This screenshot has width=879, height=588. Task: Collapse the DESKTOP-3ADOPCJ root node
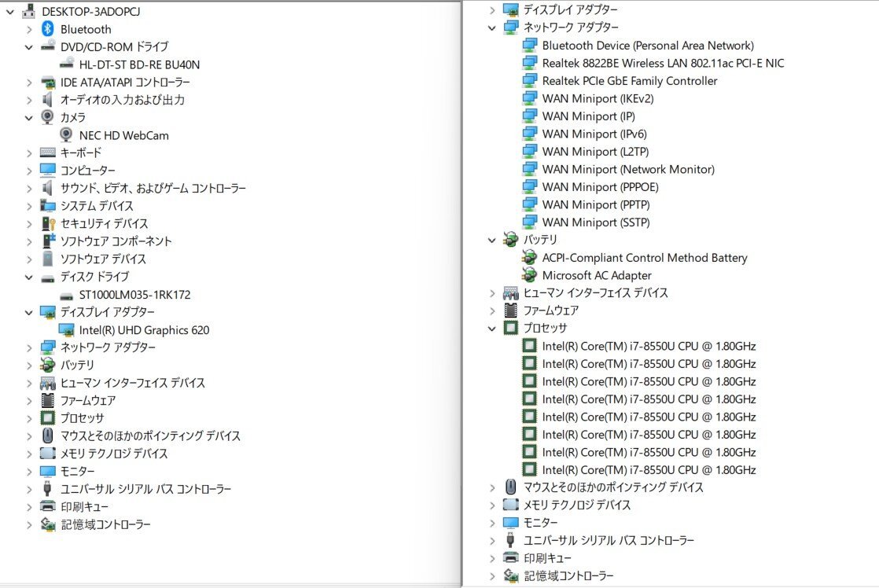9,11
